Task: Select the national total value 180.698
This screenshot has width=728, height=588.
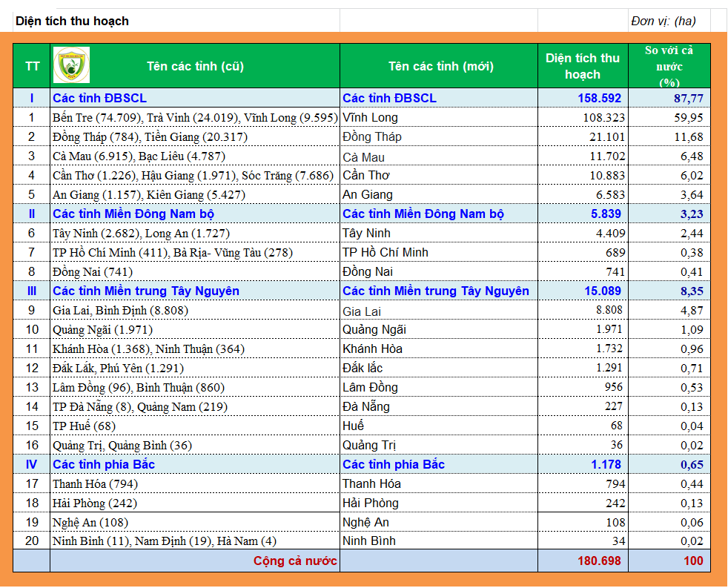Action: pyautogui.click(x=600, y=561)
